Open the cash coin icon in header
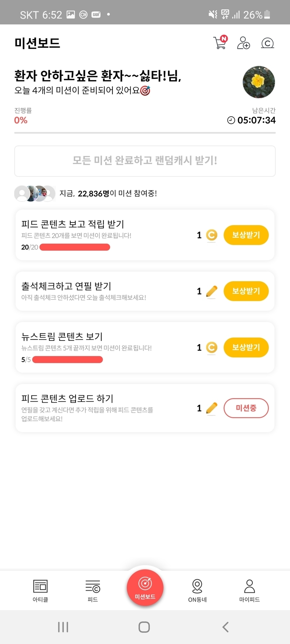The image size is (290, 644). [267, 43]
